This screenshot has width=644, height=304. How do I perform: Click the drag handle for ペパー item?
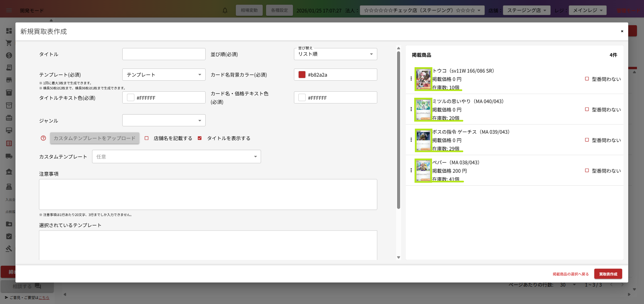point(411,170)
